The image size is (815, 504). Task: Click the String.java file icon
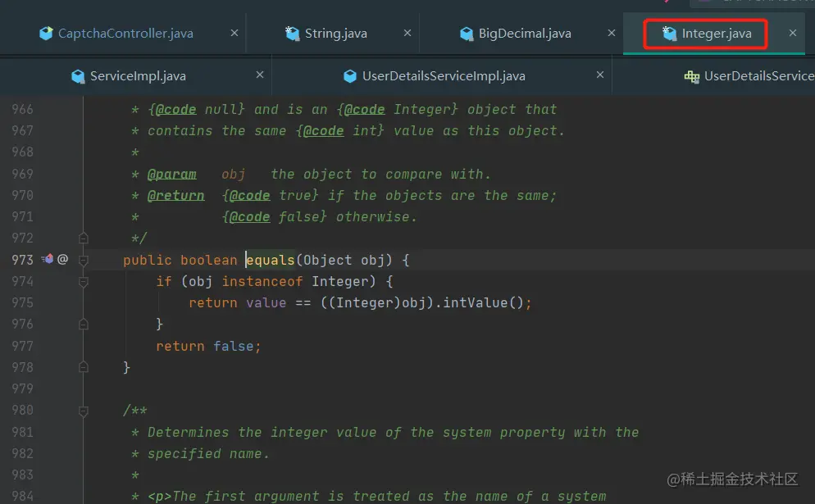(x=292, y=34)
